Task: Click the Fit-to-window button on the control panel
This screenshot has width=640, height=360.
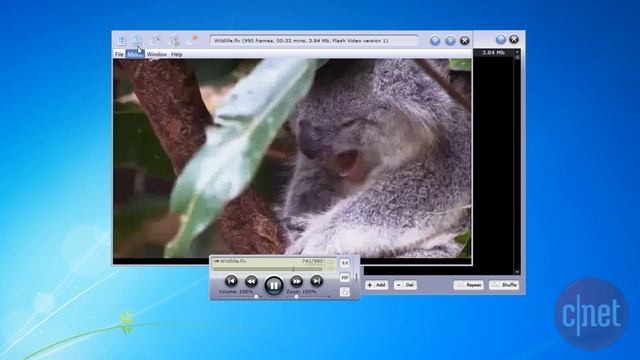Action: [345, 278]
